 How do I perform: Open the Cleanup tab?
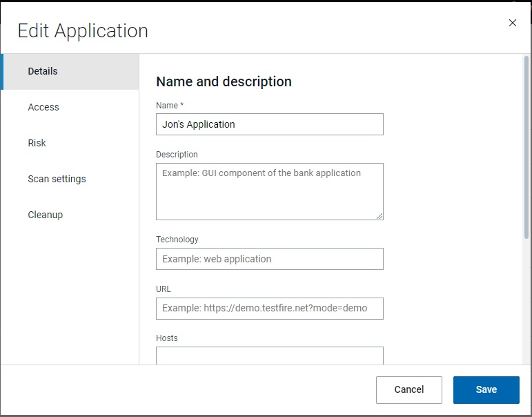pyautogui.click(x=46, y=215)
